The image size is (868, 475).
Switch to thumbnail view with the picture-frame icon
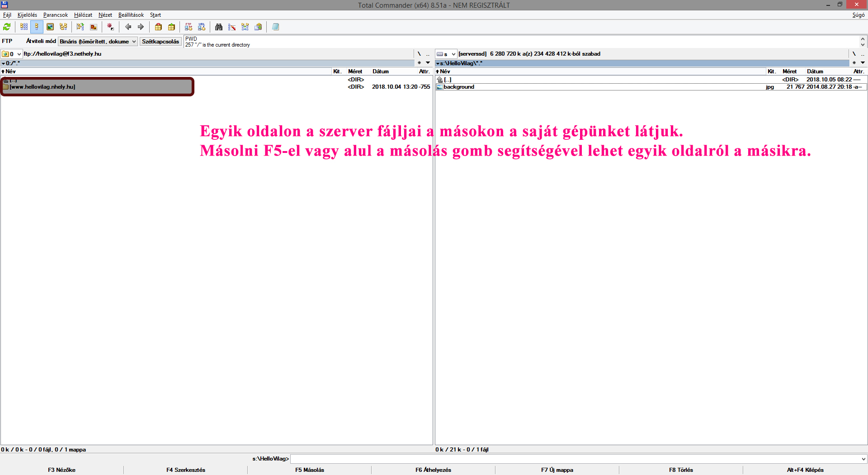coord(50,27)
